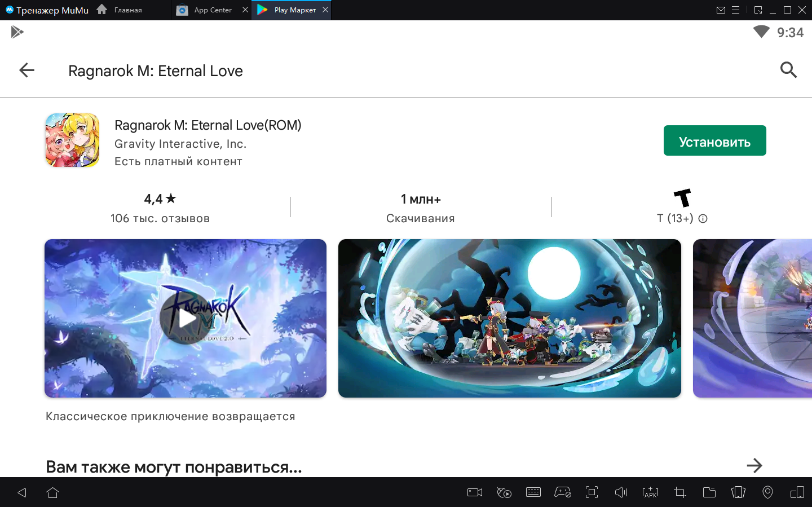The image size is (812, 507).
Task: Click the Play Store search magnifier
Action: (x=788, y=70)
